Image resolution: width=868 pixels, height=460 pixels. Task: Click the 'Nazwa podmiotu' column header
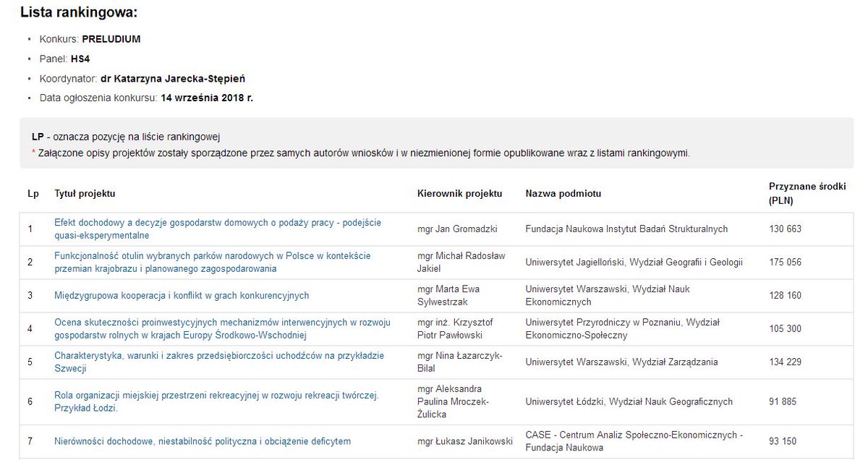point(563,193)
